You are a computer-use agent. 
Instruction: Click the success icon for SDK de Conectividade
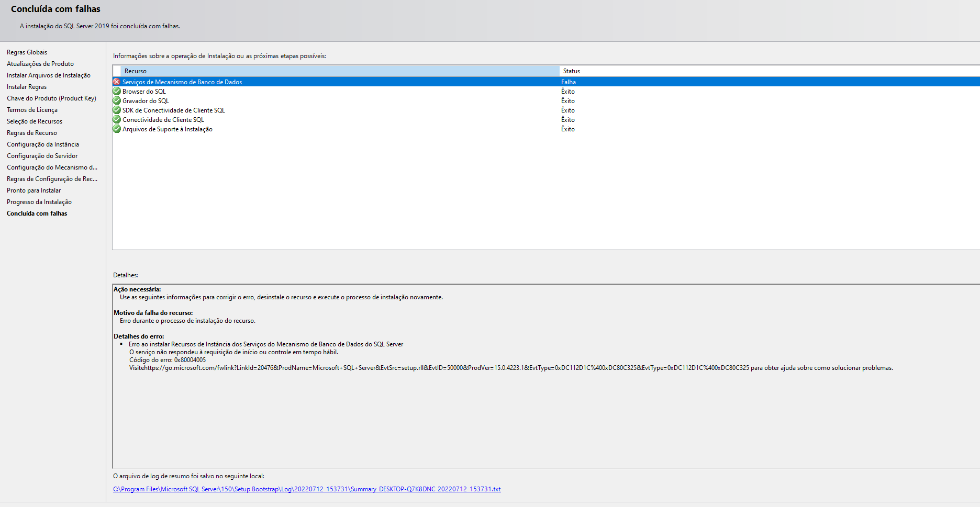point(117,110)
